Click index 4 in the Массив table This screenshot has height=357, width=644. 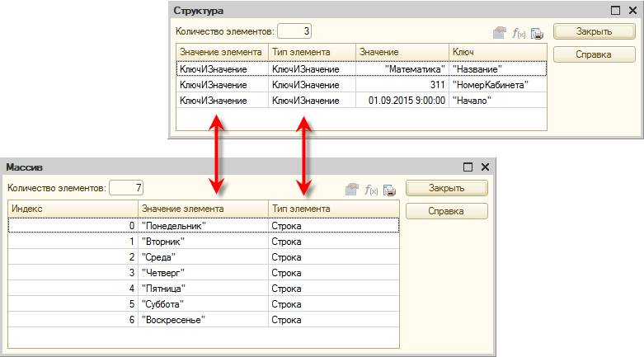click(x=73, y=288)
